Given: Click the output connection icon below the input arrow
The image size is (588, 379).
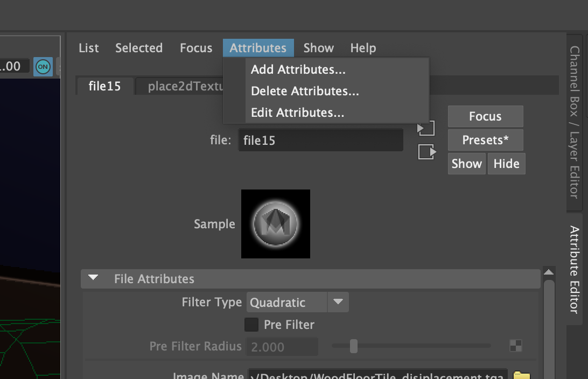Looking at the screenshot, I should coord(426,152).
